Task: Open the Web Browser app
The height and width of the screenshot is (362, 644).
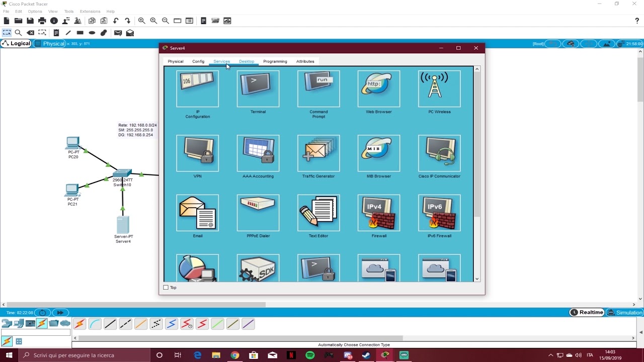Action: point(379,88)
